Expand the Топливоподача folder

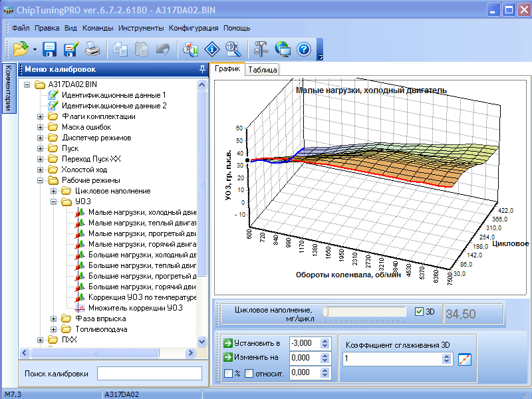pyautogui.click(x=53, y=329)
